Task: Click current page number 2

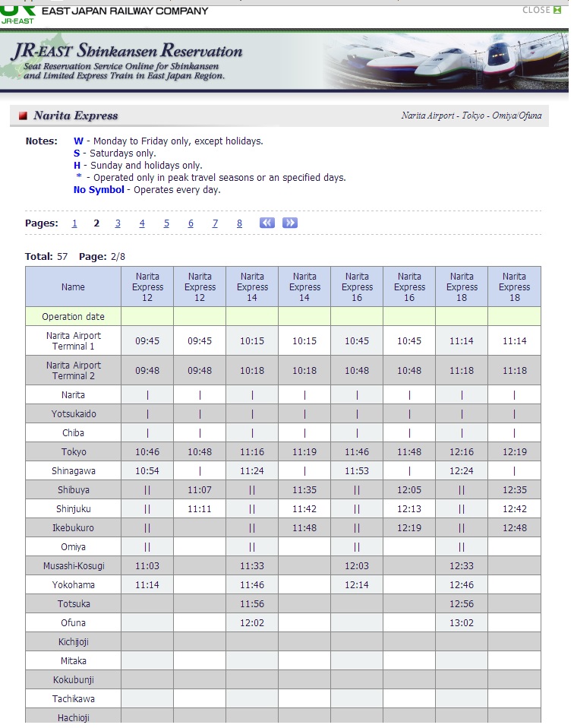Action: click(96, 223)
